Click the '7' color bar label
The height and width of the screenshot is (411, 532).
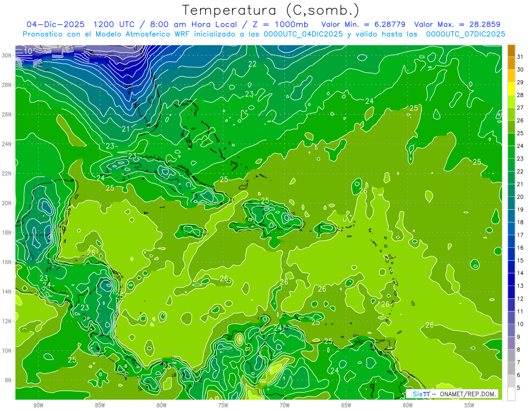click(x=519, y=362)
